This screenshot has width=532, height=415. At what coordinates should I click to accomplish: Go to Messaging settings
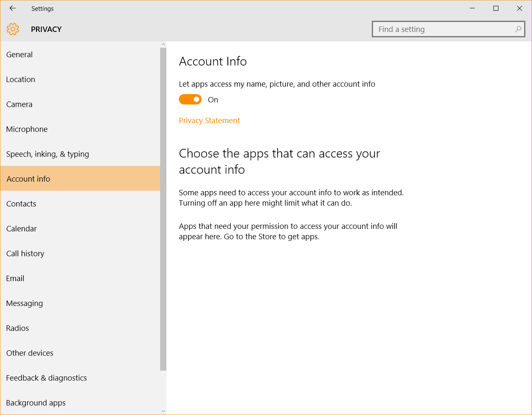tap(80, 303)
